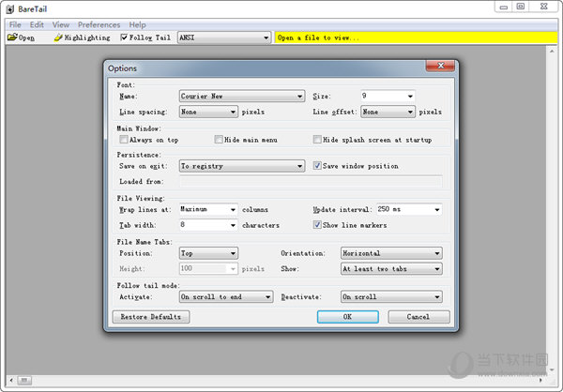This screenshot has width=563, height=392.
Task: Open Activate follow tail mode dropdown
Action: tap(226, 296)
